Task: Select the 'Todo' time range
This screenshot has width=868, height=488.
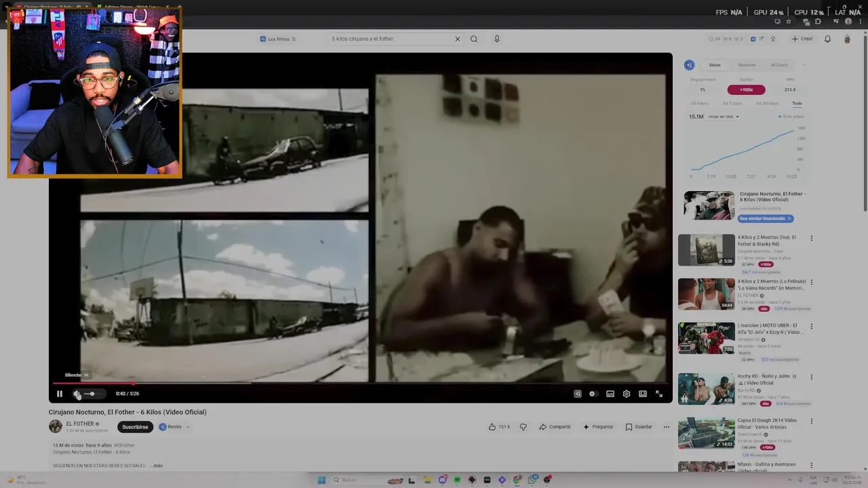Action: pyautogui.click(x=797, y=103)
